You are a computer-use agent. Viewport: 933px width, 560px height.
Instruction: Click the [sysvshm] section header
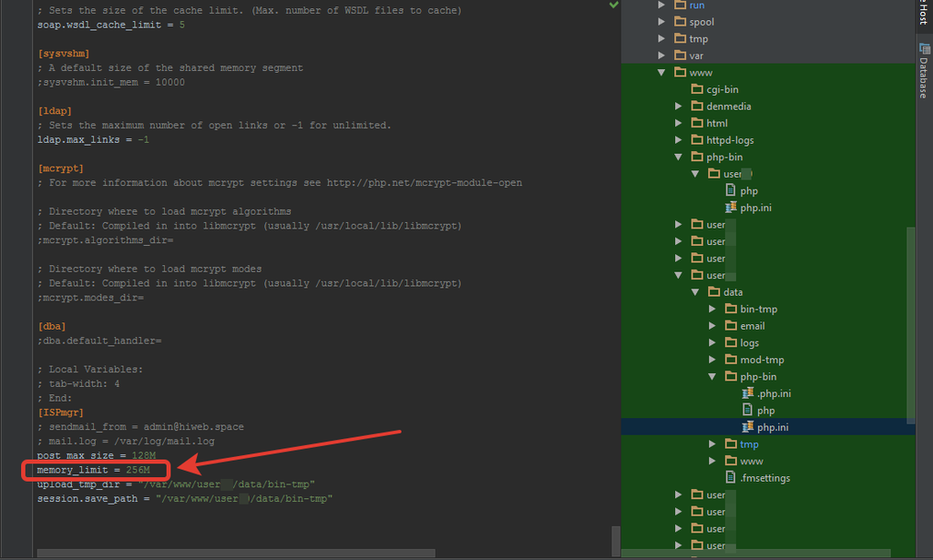[x=63, y=54]
